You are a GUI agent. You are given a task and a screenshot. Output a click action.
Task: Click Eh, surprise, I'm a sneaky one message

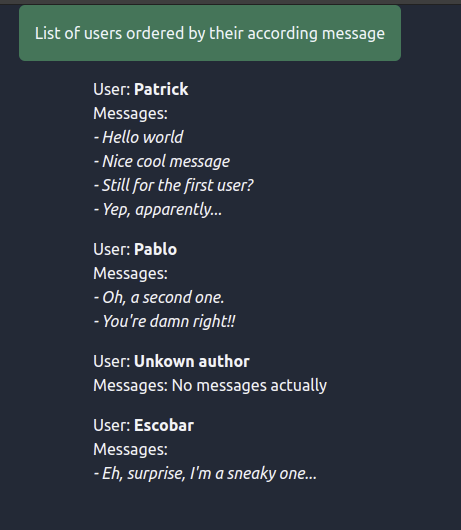point(205,473)
